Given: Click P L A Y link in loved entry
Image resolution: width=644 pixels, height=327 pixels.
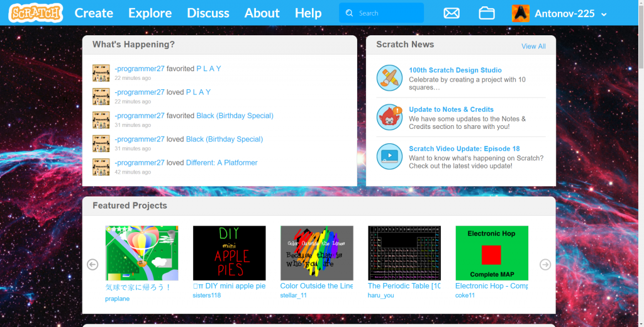Looking at the screenshot, I should click(198, 92).
